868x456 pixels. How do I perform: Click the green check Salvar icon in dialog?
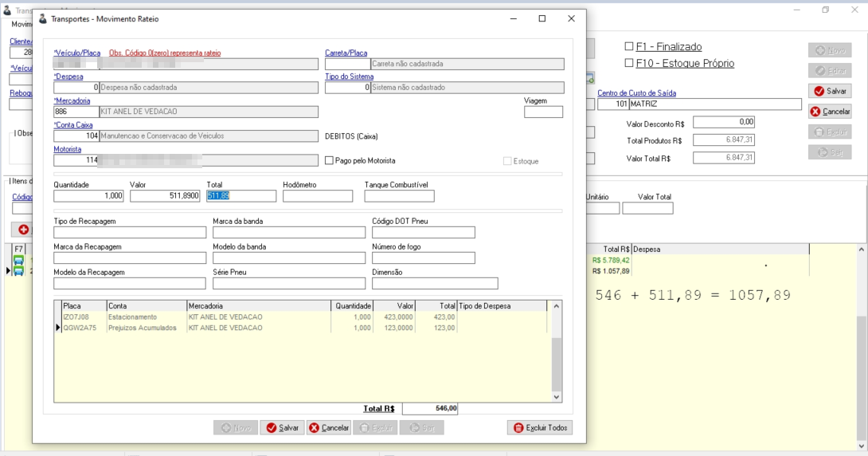[272, 428]
